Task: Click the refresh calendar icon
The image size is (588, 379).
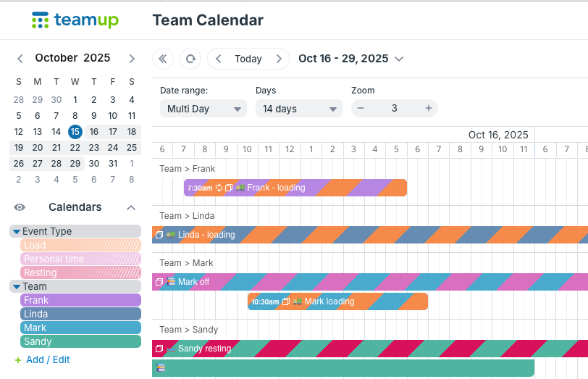Action: pyautogui.click(x=190, y=59)
